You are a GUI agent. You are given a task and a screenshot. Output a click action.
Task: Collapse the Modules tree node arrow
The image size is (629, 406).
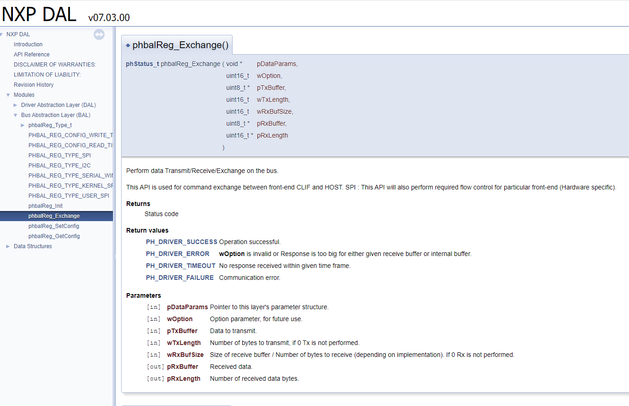tap(8, 95)
